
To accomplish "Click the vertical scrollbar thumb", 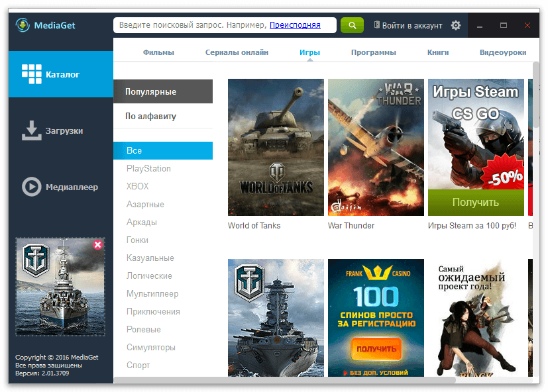I will pyautogui.click(x=536, y=95).
